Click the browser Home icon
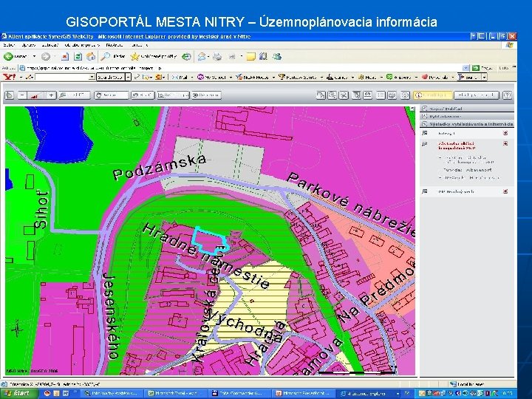Viewport: 532px width, 399px height. 91,57
